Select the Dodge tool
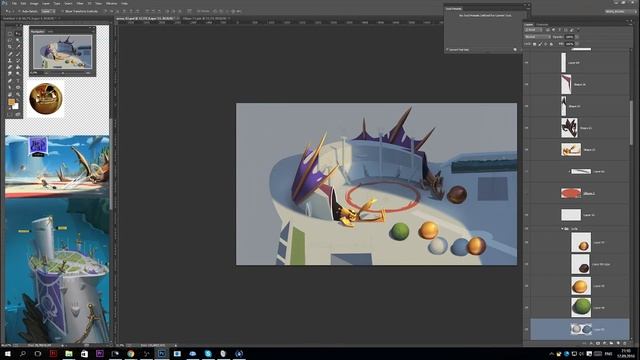The height and width of the screenshot is (360, 640). [x=18, y=73]
